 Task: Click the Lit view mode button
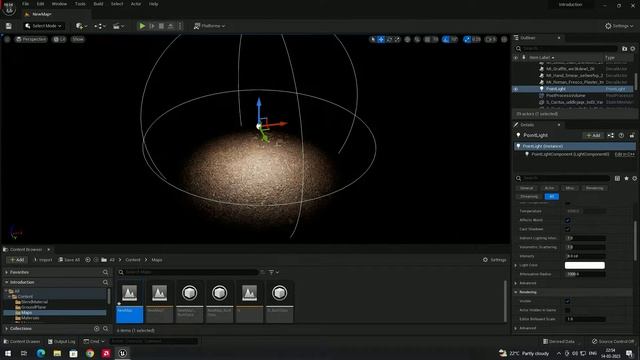click(x=60, y=39)
